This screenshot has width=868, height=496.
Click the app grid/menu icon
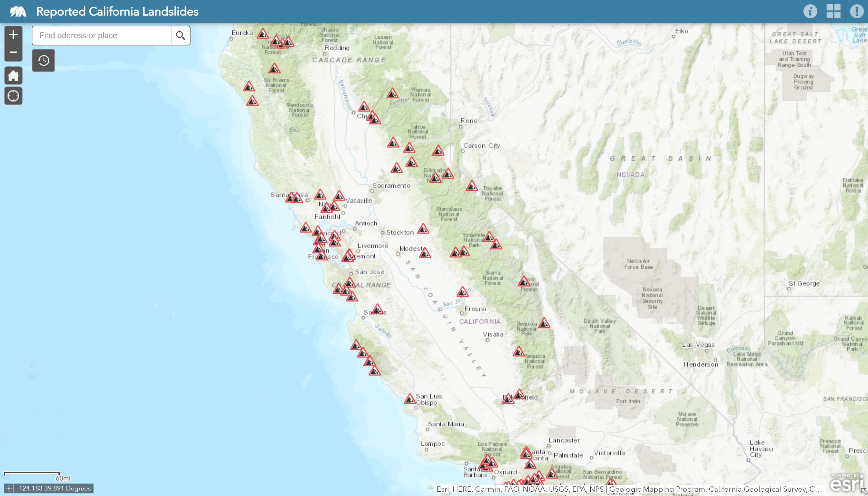834,11
